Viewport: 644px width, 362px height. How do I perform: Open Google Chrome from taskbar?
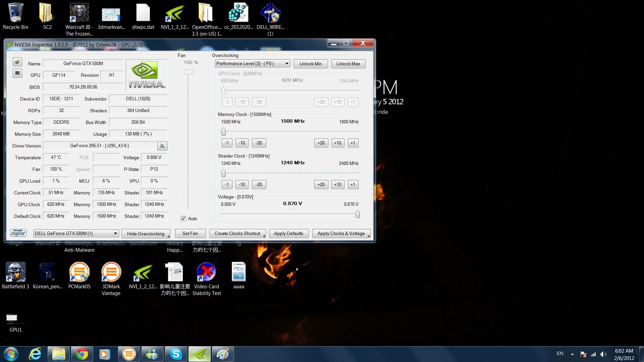point(82,354)
